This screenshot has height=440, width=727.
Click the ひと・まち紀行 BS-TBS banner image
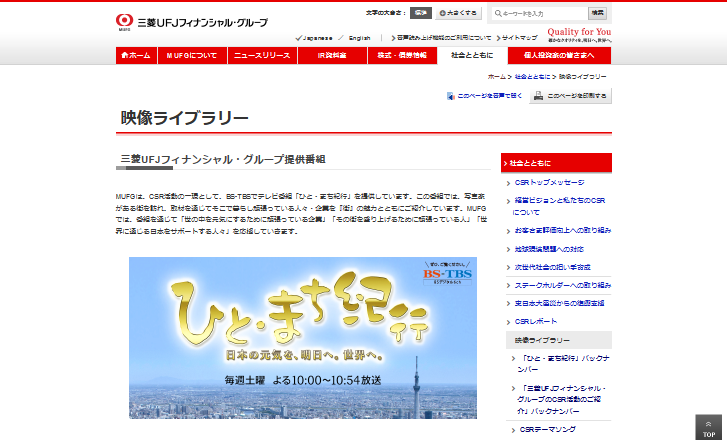303,338
